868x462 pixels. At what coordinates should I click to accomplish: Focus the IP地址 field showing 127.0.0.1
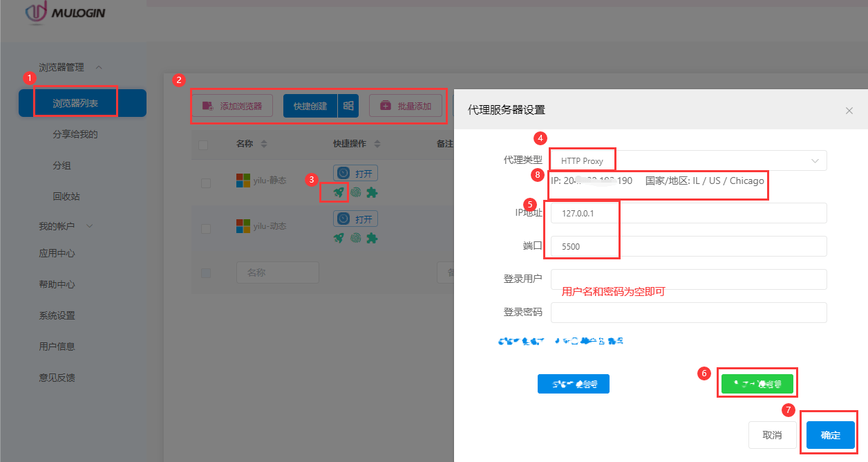tap(688, 213)
